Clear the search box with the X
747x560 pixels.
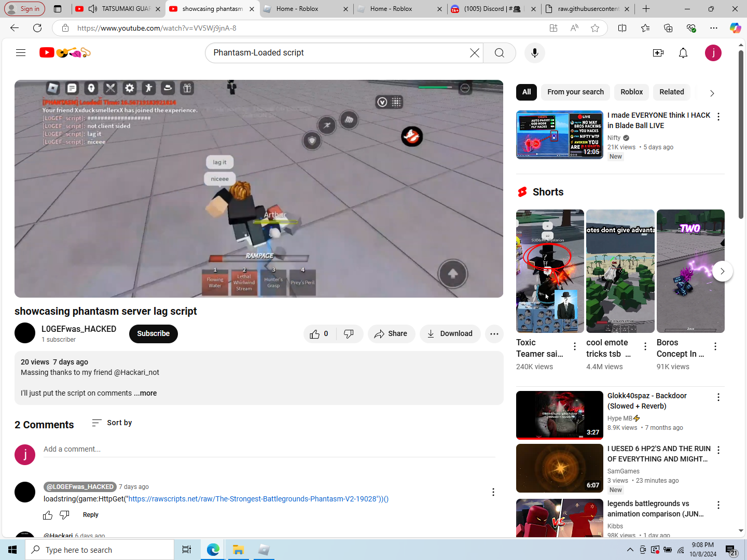coord(474,53)
